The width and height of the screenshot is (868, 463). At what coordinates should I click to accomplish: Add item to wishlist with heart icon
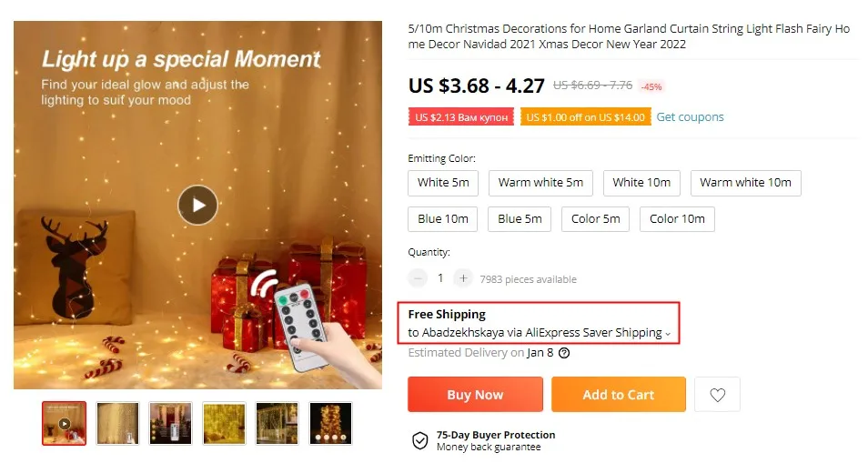pos(718,395)
